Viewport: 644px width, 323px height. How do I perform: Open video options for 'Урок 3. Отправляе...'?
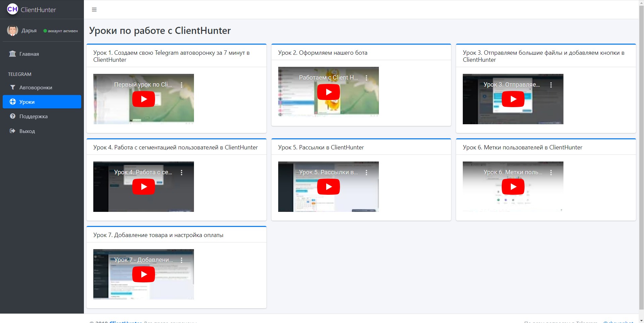click(x=551, y=85)
